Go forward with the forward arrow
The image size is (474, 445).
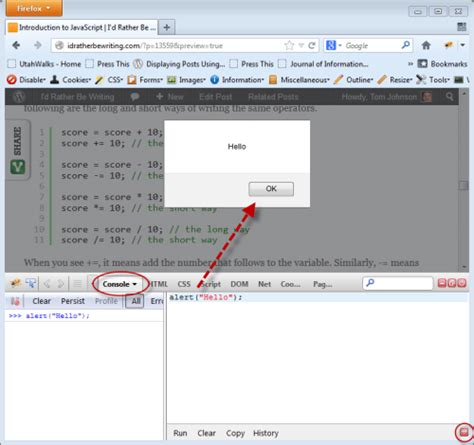[37, 45]
